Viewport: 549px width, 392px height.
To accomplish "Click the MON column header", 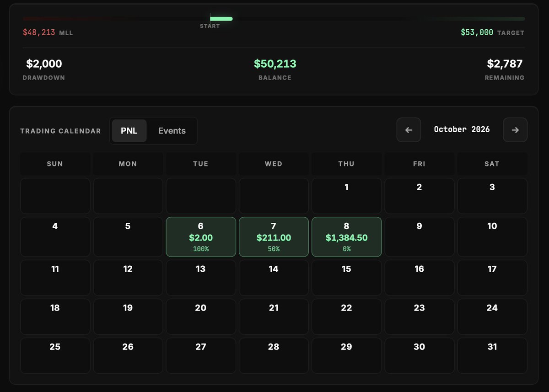I will pos(128,164).
